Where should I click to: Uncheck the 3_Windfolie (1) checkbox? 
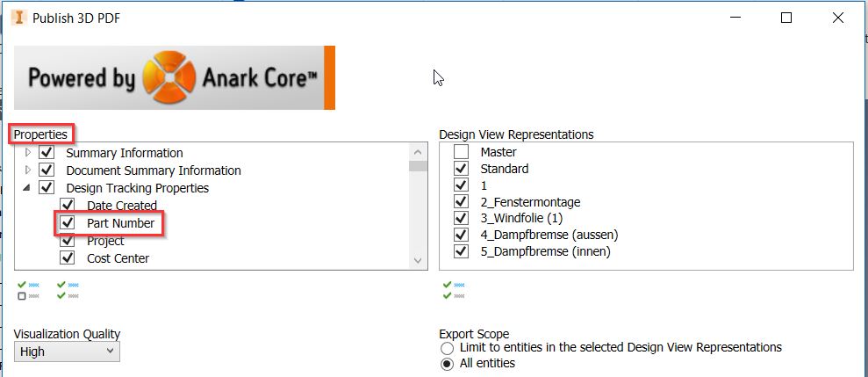(461, 218)
